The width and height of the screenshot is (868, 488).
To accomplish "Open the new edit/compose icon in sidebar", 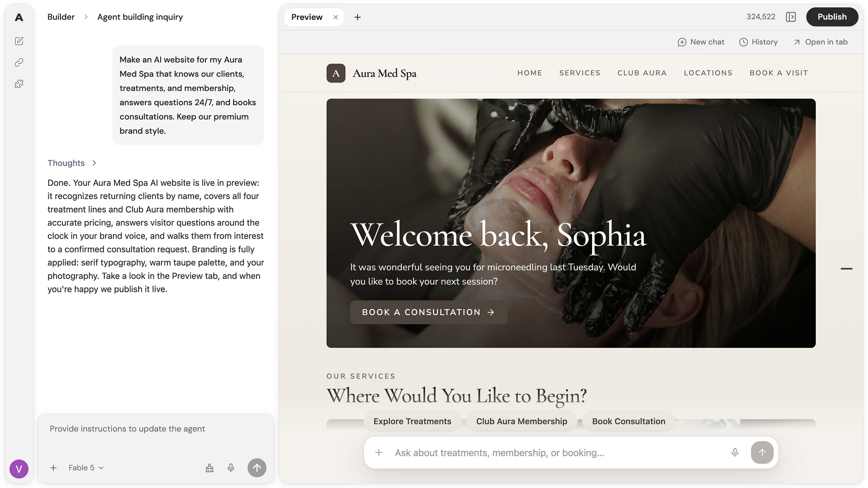I will pos(19,41).
